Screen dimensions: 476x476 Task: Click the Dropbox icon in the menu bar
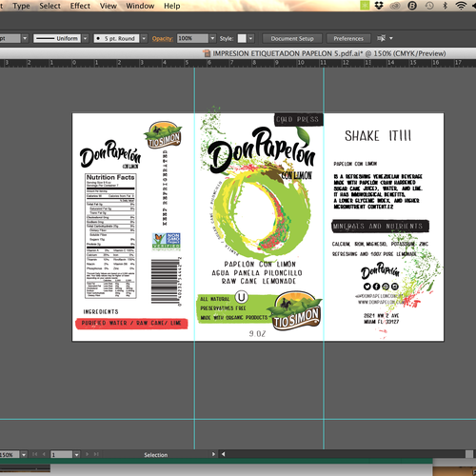(379, 6)
